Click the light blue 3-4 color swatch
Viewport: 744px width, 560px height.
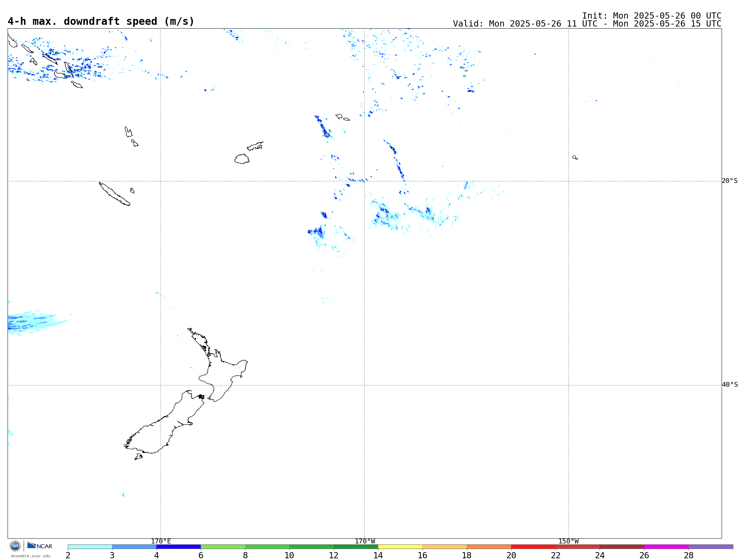tap(134, 547)
